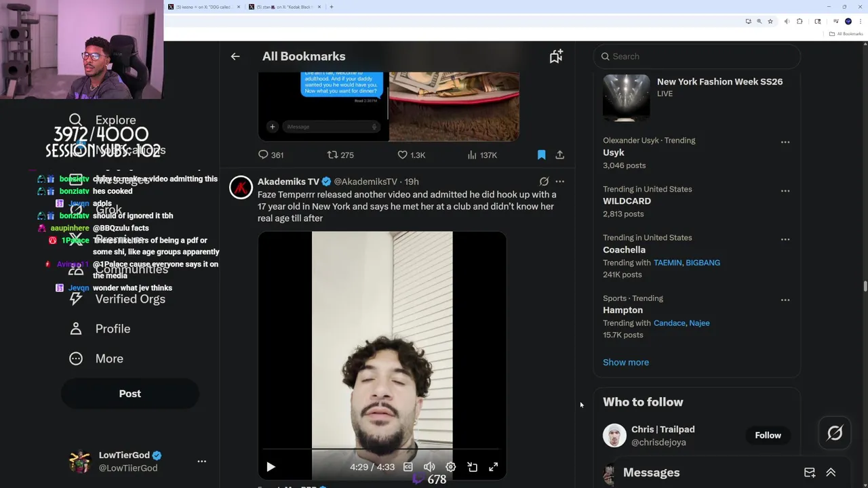868x488 pixels.
Task: Open video settings gear
Action: (451, 467)
